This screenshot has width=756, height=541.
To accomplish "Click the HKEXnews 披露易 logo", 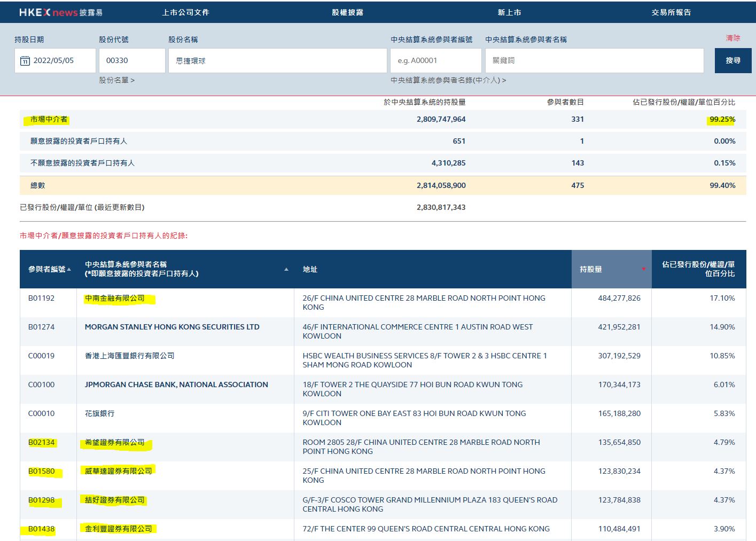I will tap(60, 12).
